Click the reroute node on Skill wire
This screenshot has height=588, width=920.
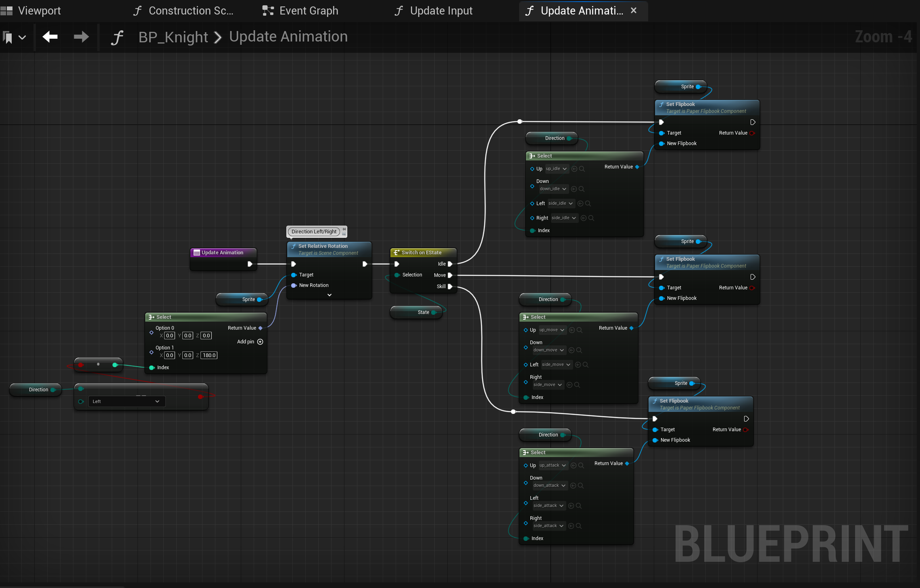point(513,411)
